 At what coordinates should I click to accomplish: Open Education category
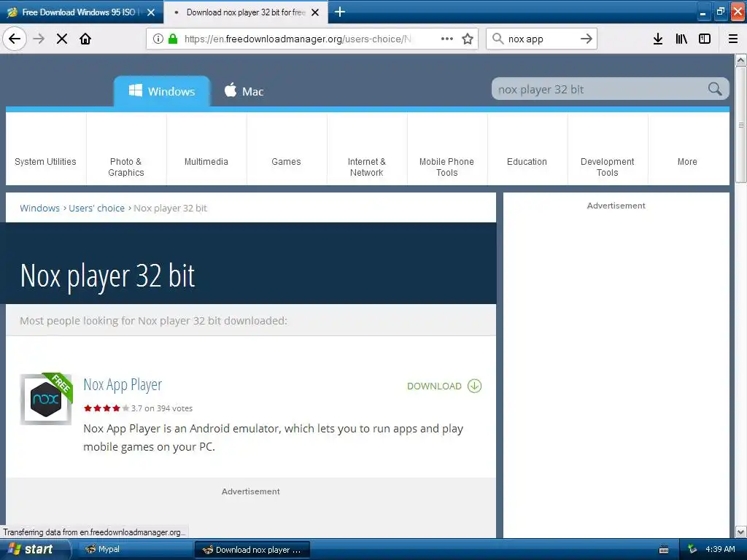click(x=527, y=149)
